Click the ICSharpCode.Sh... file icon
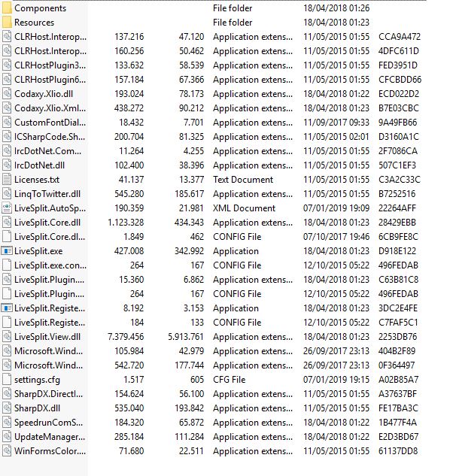This screenshot has width=459, height=476. point(7,137)
